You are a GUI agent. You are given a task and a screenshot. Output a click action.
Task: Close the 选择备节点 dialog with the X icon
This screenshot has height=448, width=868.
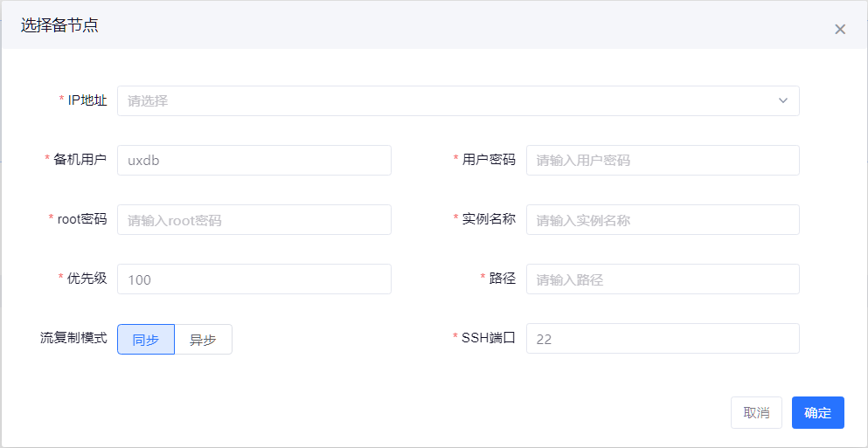click(840, 29)
